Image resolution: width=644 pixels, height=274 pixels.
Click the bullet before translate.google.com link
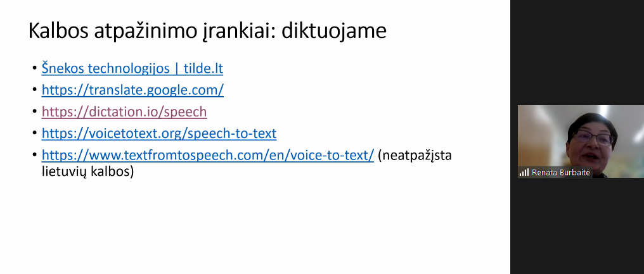pyautogui.click(x=34, y=90)
